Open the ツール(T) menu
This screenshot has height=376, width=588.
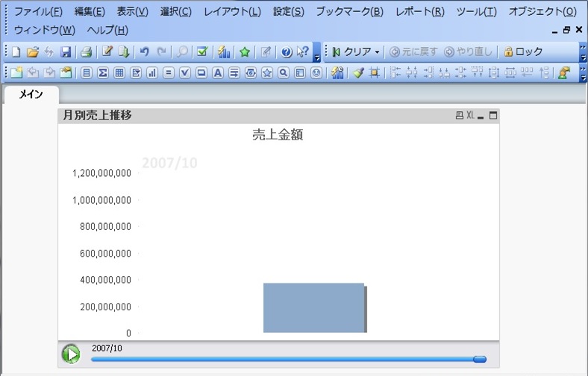click(x=476, y=12)
